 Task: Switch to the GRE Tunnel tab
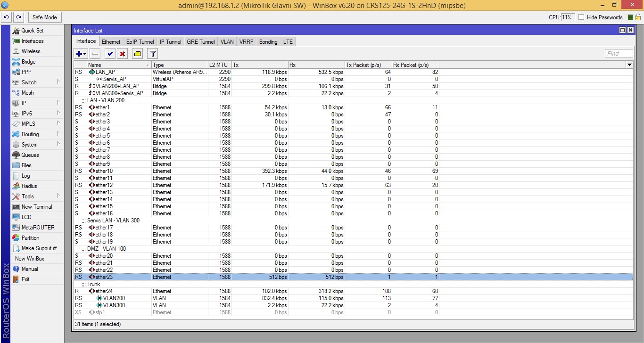[200, 41]
